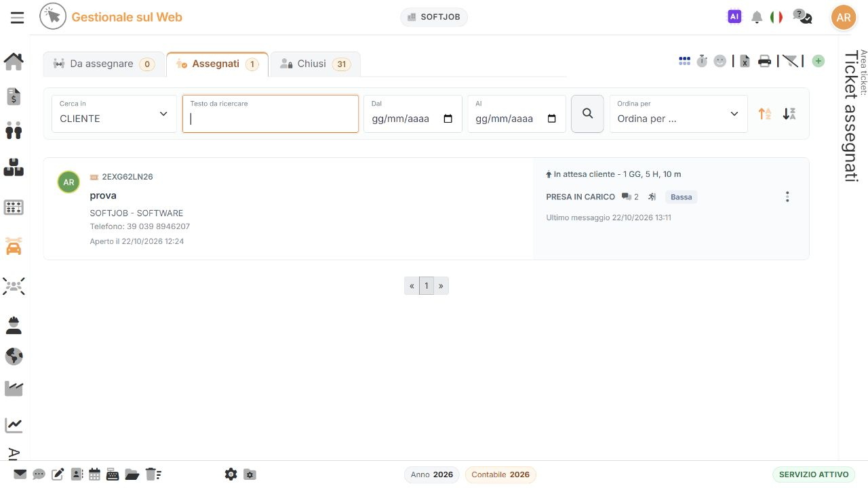The image size is (868, 488).
Task: Open the Al date picker calendar
Action: tap(551, 119)
